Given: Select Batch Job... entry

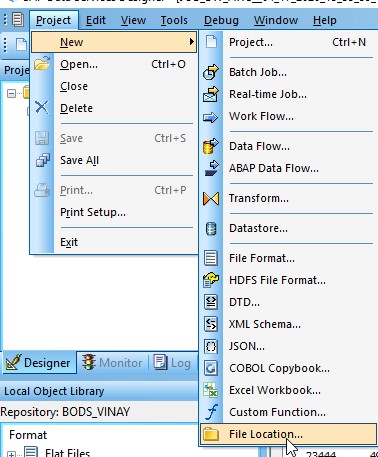Looking at the screenshot, I should (x=288, y=72).
